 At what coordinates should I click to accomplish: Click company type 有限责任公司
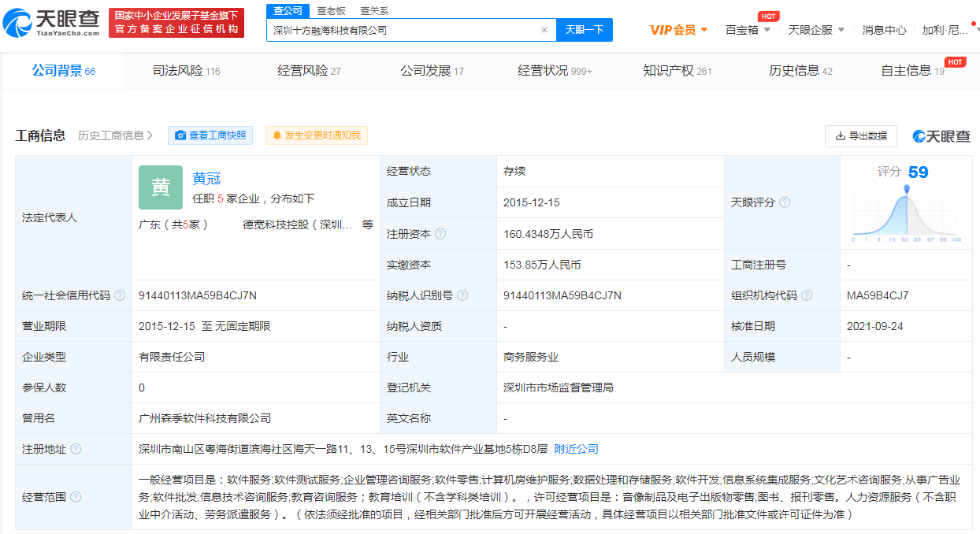(172, 357)
